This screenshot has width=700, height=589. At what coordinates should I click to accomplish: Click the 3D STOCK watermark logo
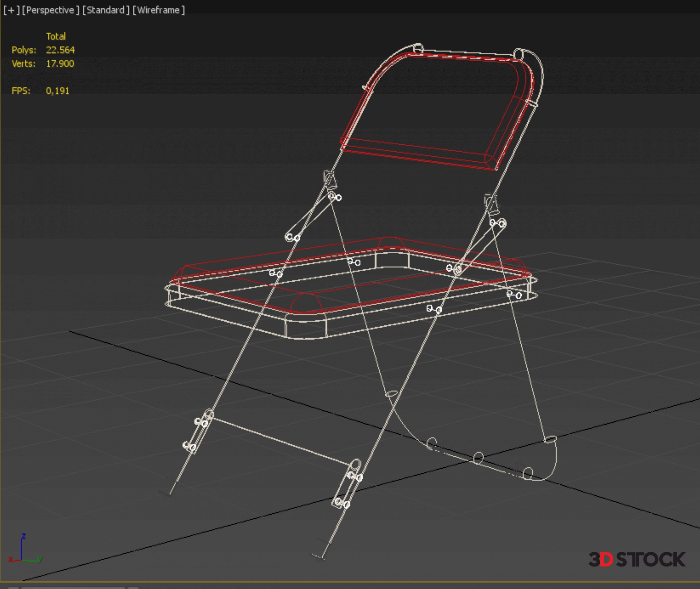(637, 559)
